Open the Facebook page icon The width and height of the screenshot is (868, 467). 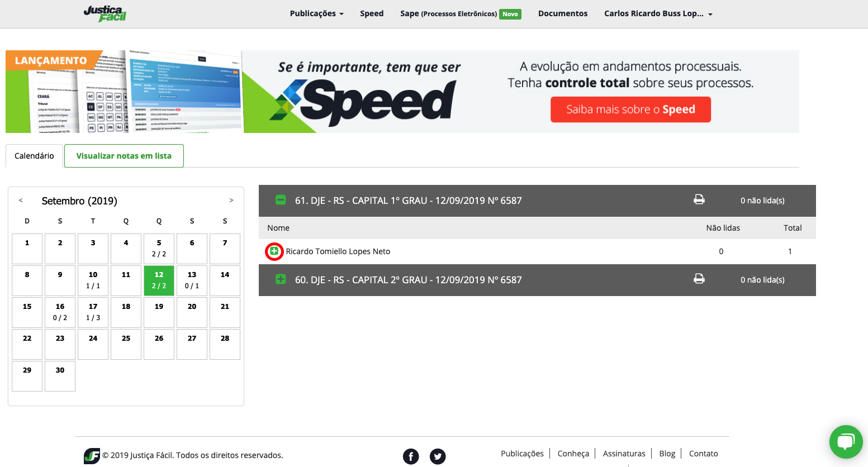411,456
